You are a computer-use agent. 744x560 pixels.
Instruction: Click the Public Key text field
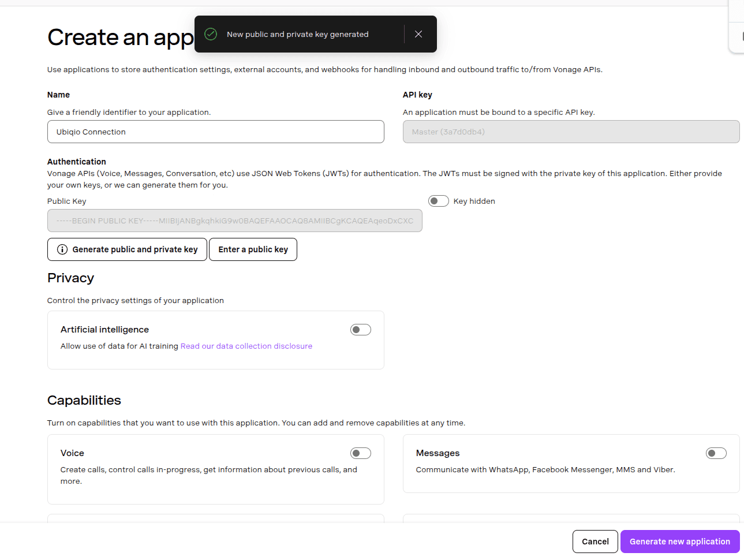[x=234, y=221]
